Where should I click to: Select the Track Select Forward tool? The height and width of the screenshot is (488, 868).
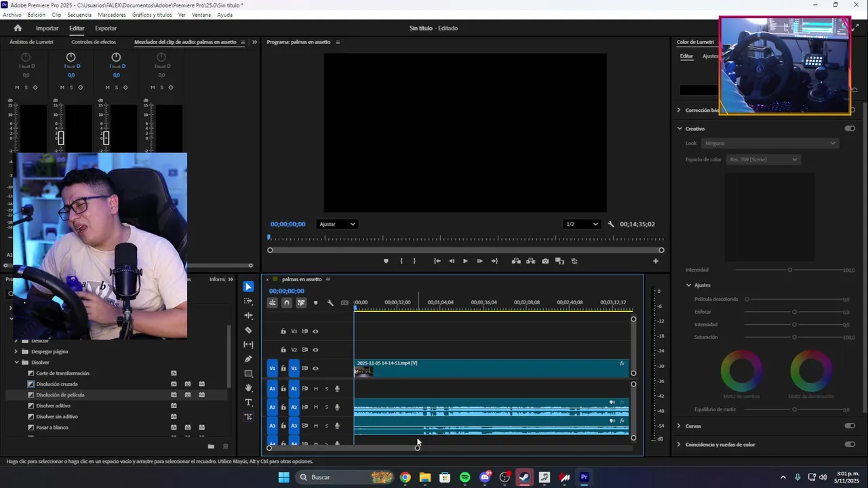tap(248, 301)
